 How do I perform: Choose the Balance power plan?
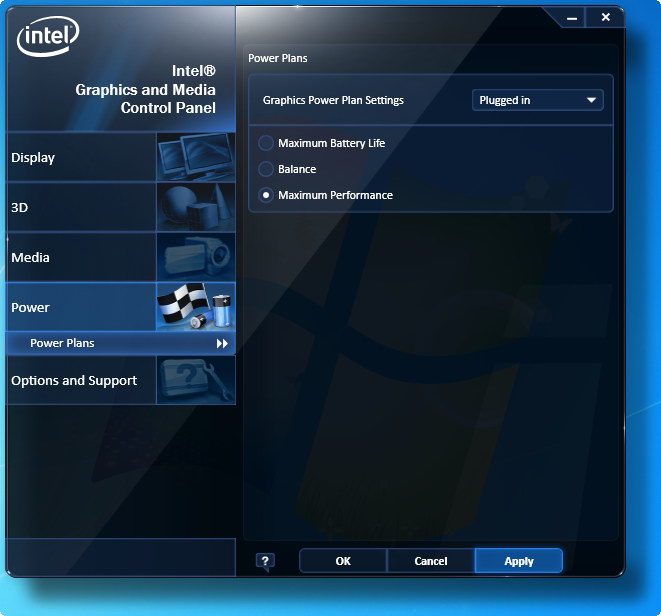click(266, 169)
